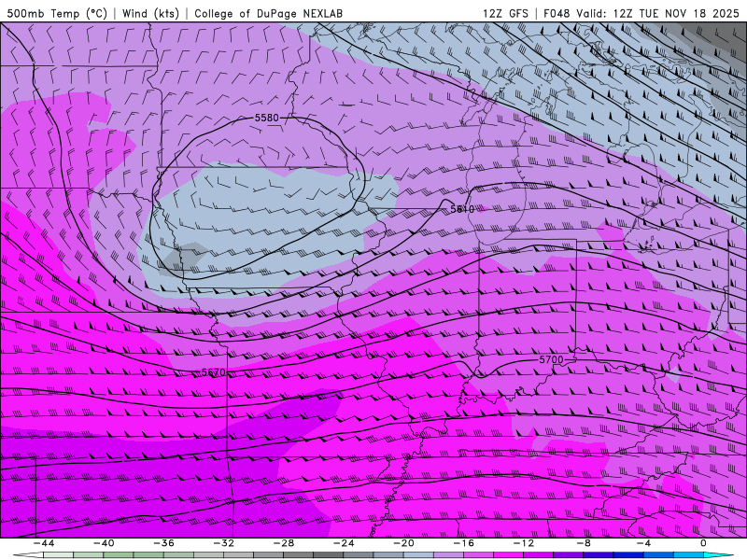
Task: Click the 5580 height contour label
Action: click(x=267, y=118)
